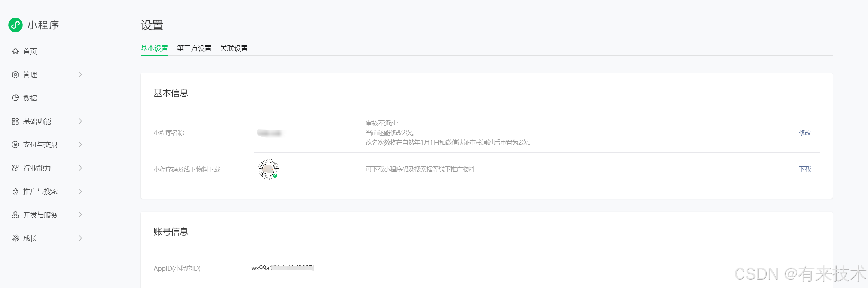
Task: Click the green 小程序 logo icon
Action: pos(16,25)
